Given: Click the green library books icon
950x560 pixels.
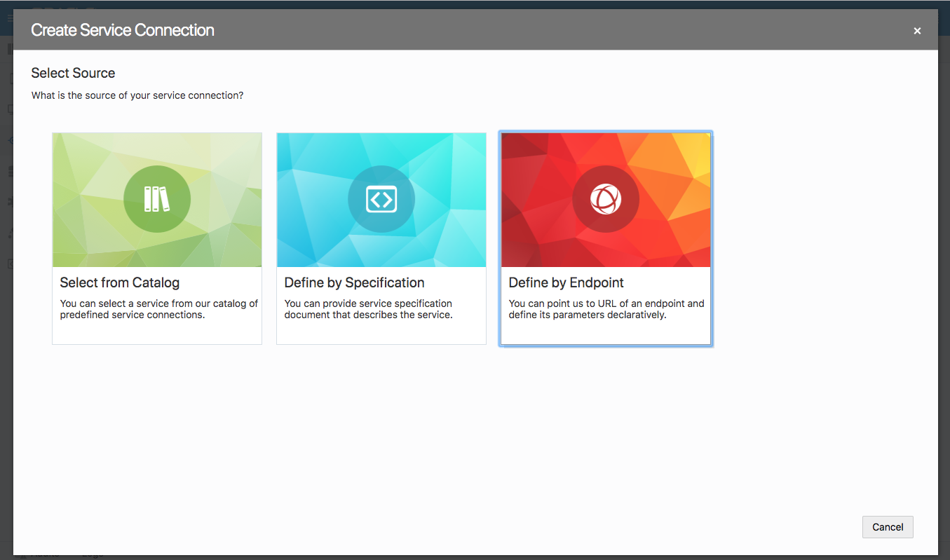Looking at the screenshot, I should 156,198.
